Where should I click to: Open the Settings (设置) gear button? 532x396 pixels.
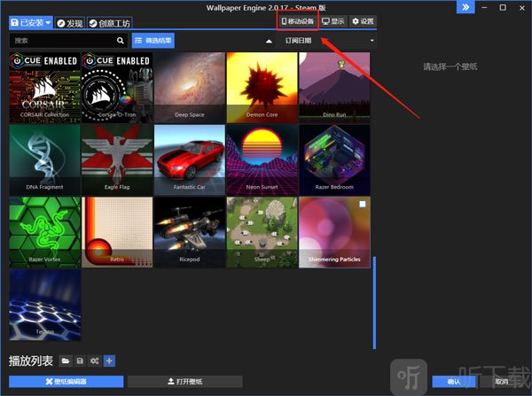pyautogui.click(x=363, y=21)
